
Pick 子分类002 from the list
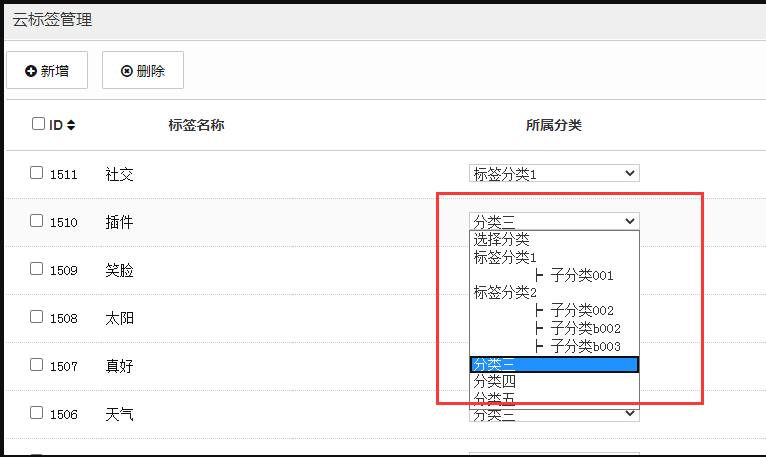pyautogui.click(x=554, y=310)
